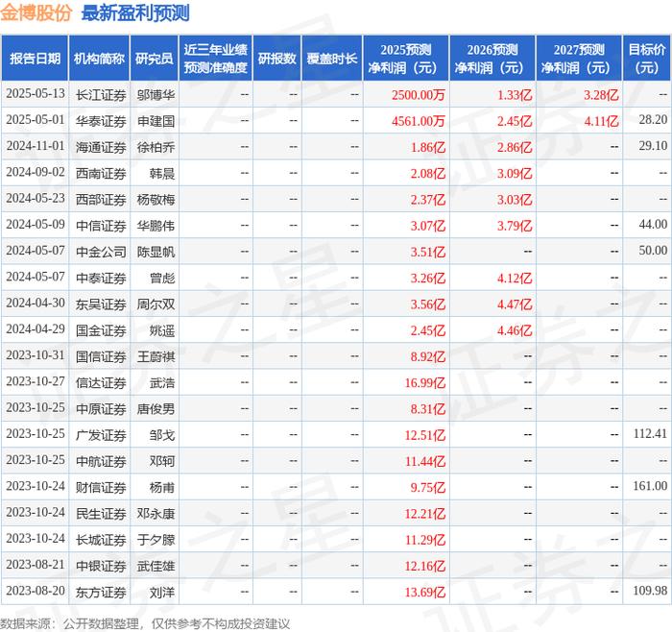The width and height of the screenshot is (672, 632).
Task: Click 中银证券 institution cell
Action: point(101,566)
